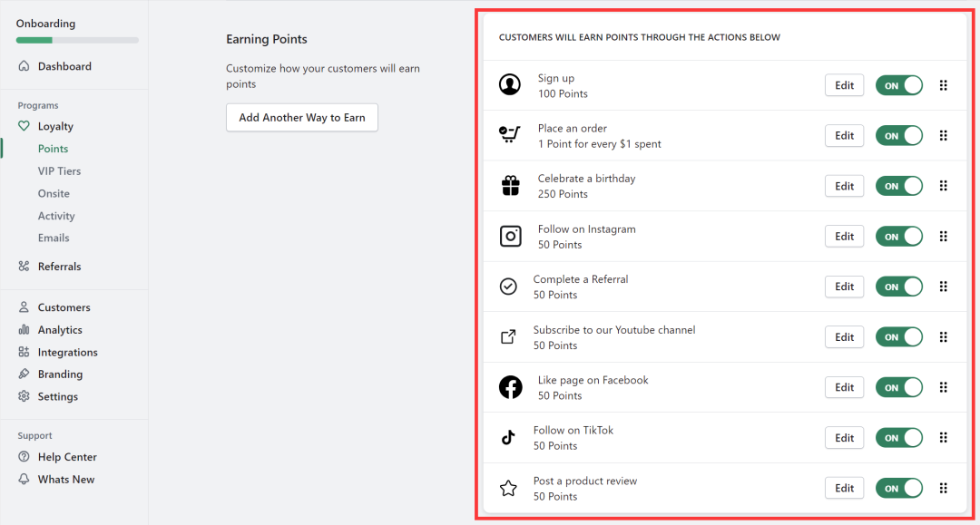
Task: Open the Loyalty program section
Action: click(x=55, y=127)
